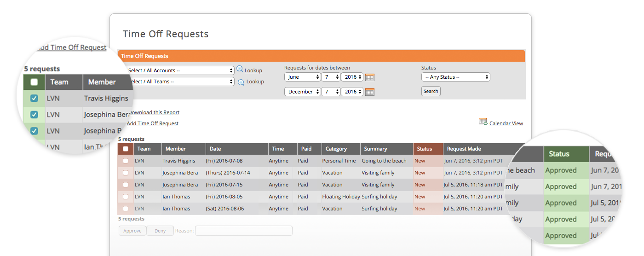Click "Jul 5, 2016, 11:18 am PDT" timestamp
This screenshot has height=256, width=644.
(x=473, y=185)
